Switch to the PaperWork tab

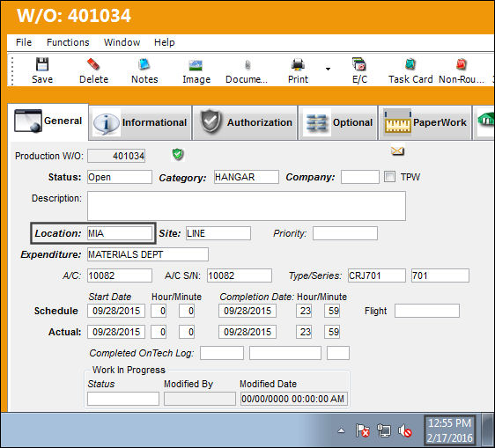pos(425,122)
